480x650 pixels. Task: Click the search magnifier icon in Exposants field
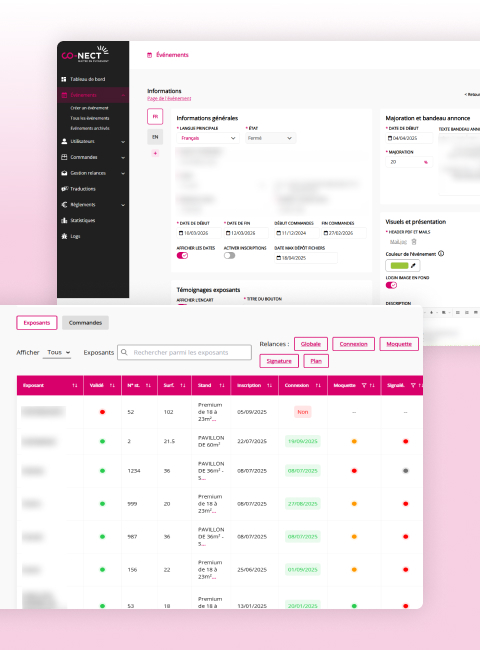click(124, 352)
